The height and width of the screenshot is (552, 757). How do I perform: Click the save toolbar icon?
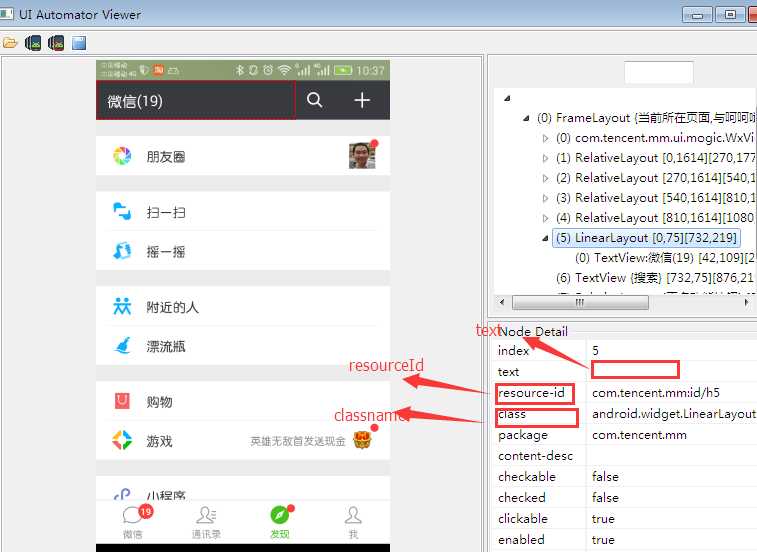(79, 43)
